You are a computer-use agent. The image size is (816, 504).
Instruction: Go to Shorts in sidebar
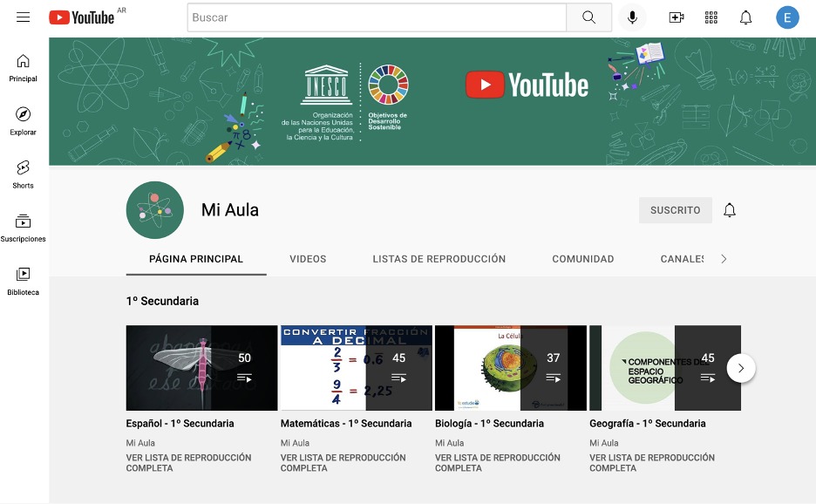click(x=24, y=174)
